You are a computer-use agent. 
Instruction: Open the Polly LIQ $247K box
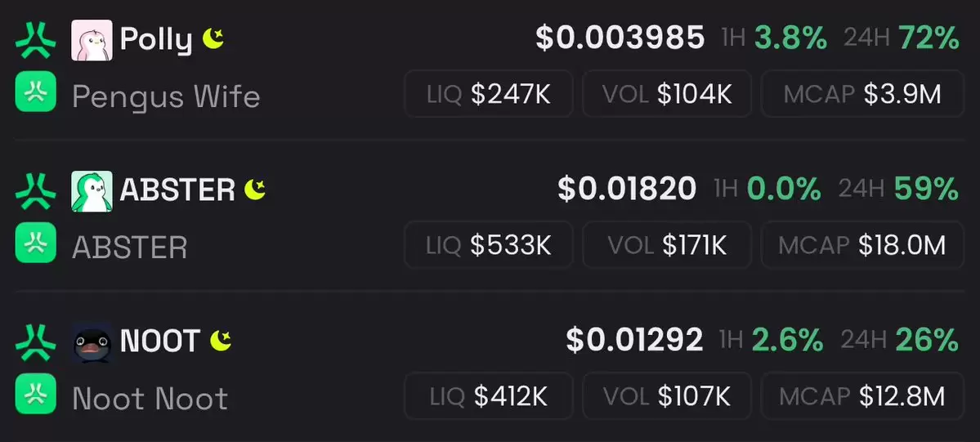[489, 94]
